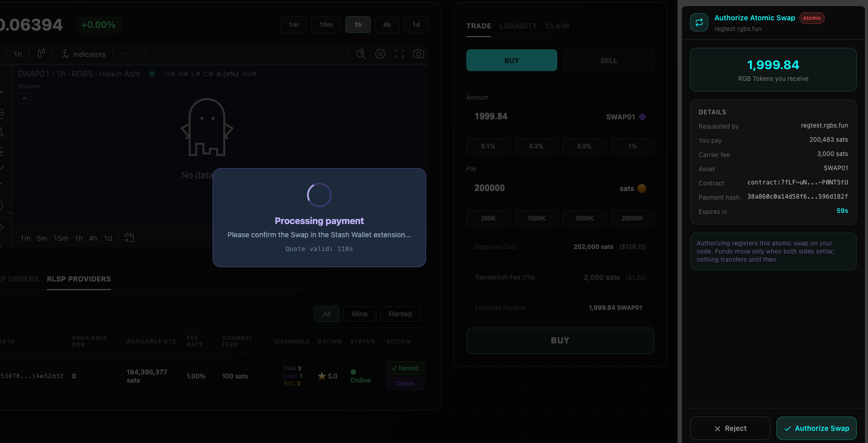Open chart quick search icon

(361, 54)
